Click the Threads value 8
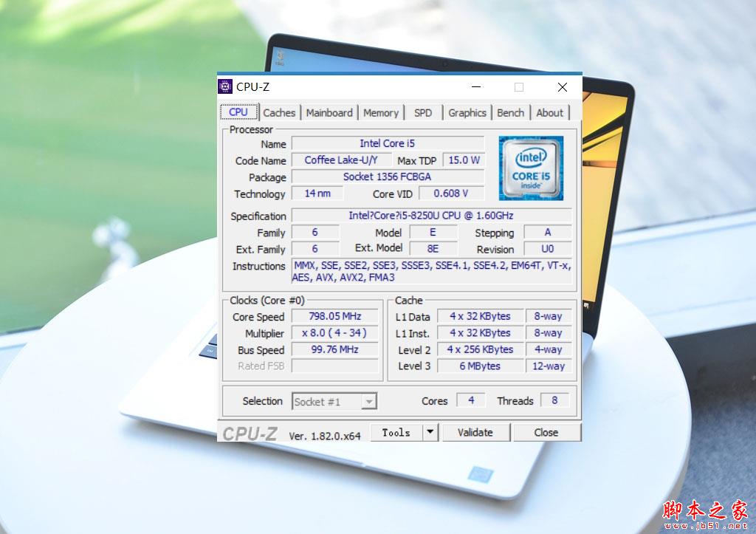This screenshot has width=756, height=534. pyautogui.click(x=555, y=400)
